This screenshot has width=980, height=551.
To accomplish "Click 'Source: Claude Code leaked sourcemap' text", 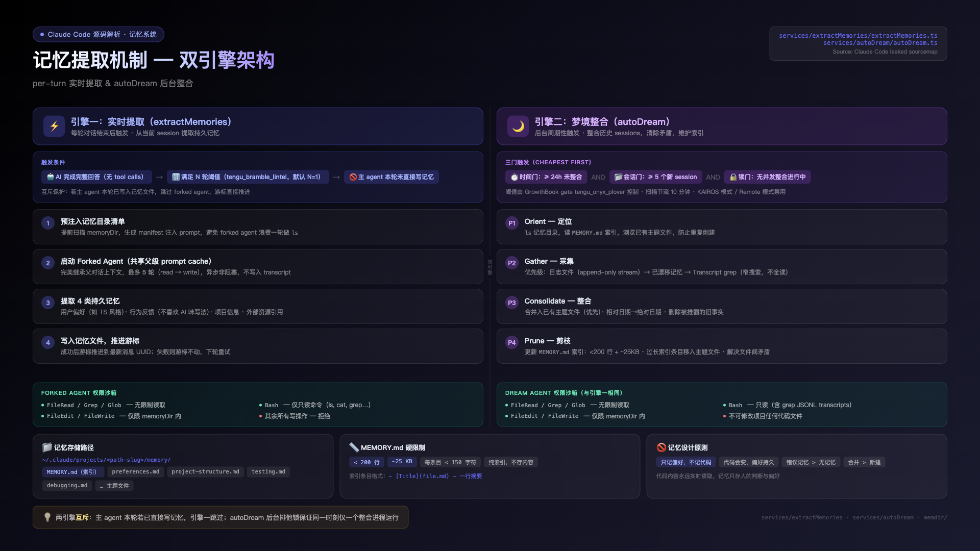I will (x=885, y=52).
